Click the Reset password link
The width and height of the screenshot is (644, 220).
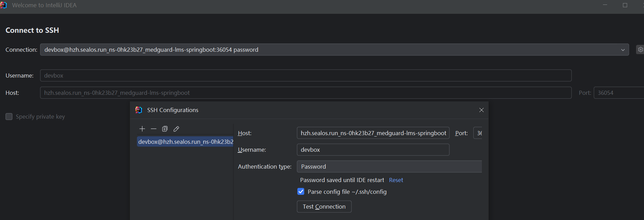(396, 180)
